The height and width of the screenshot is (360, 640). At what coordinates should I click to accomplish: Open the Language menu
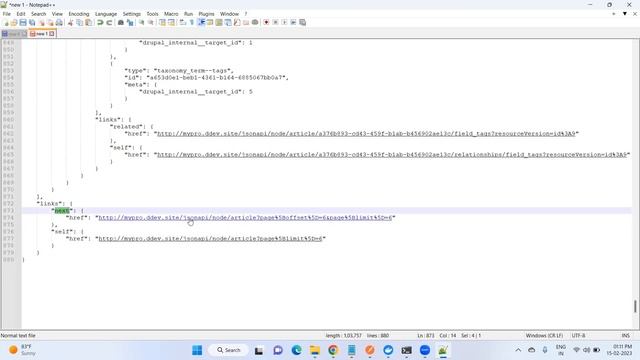(106, 14)
